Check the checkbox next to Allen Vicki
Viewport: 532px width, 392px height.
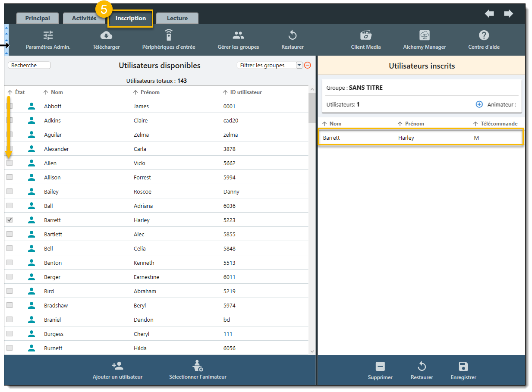9,163
